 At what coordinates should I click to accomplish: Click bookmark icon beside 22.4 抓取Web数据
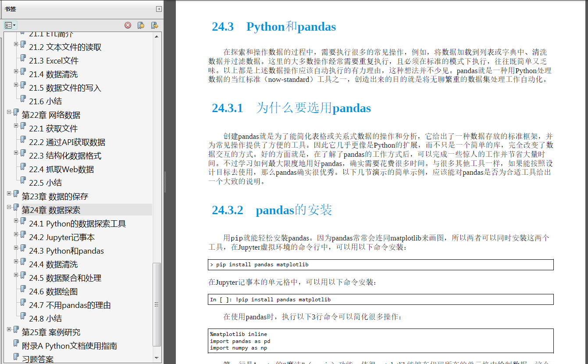(x=23, y=167)
